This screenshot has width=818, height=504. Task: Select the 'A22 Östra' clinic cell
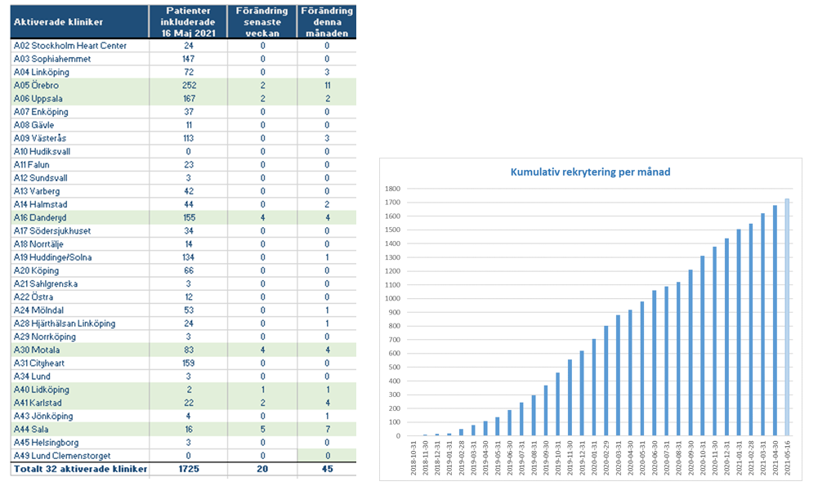click(x=80, y=297)
